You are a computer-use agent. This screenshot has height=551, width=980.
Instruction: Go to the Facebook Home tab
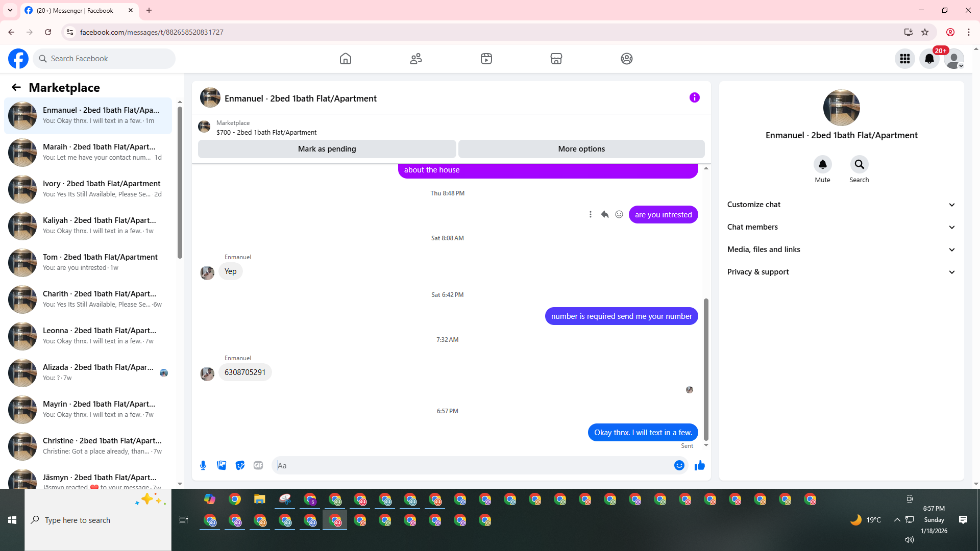tap(346, 59)
